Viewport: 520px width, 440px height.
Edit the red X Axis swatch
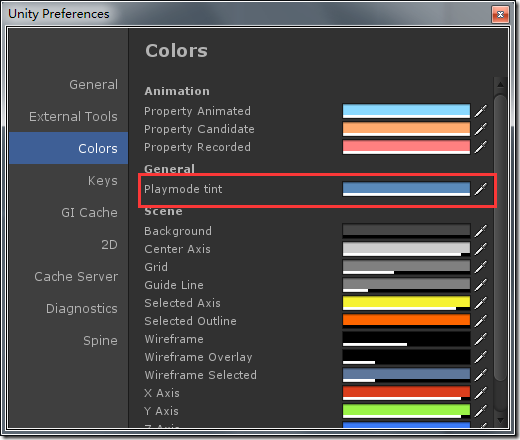click(406, 393)
